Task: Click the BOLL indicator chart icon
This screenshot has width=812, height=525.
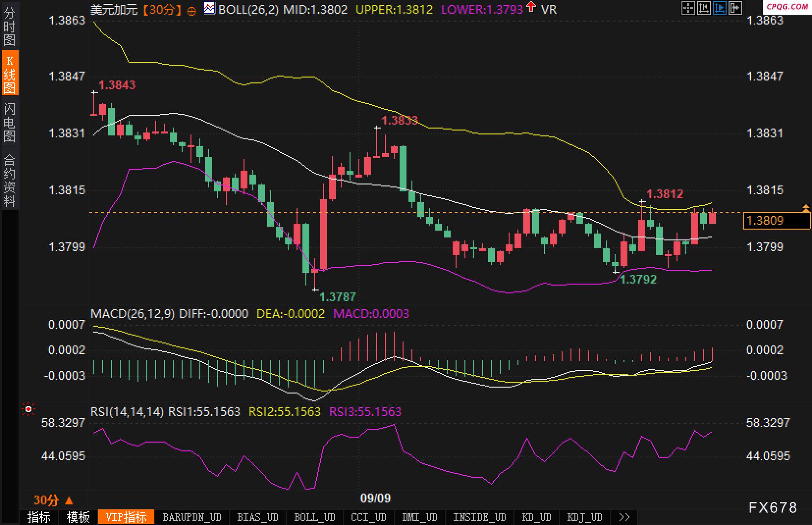Action: pyautogui.click(x=210, y=8)
